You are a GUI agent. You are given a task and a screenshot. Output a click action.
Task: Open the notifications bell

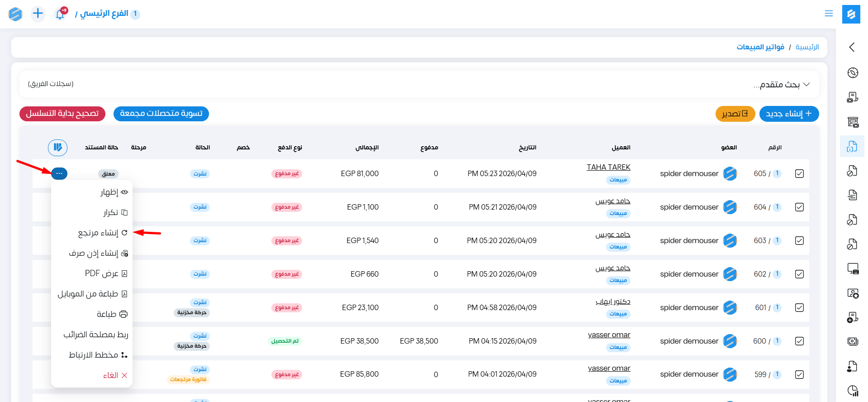tap(60, 14)
